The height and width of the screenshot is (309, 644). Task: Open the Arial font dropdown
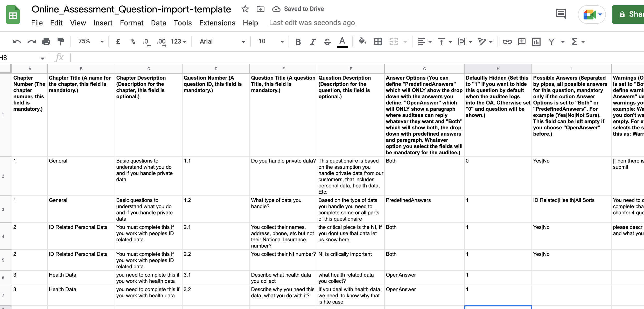point(222,41)
